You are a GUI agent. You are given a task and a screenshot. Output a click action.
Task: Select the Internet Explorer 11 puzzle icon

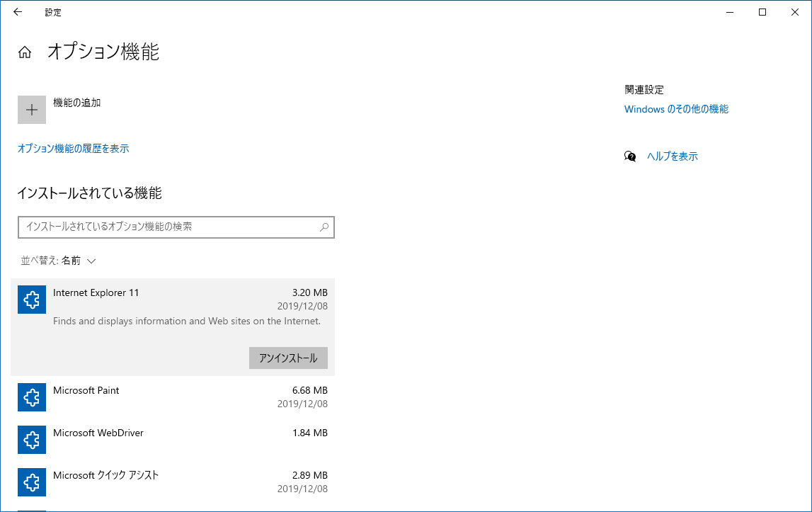[x=32, y=300]
